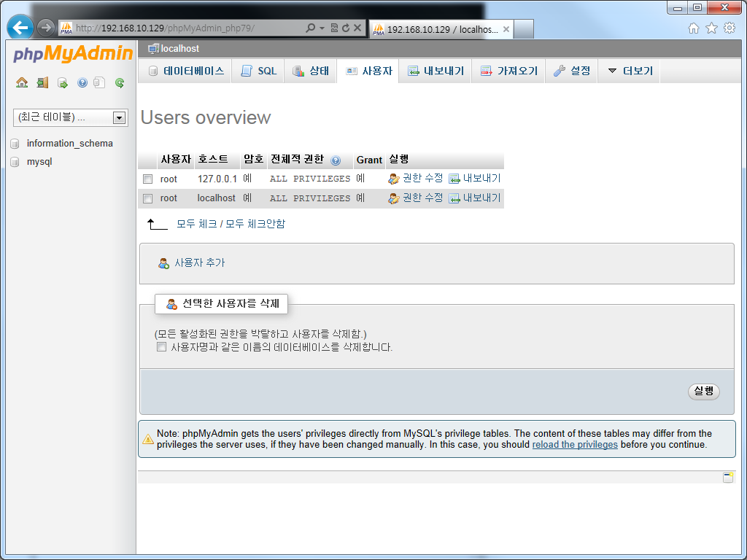Click the 모두 체크안함 link
The height and width of the screenshot is (560, 747).
tap(255, 224)
